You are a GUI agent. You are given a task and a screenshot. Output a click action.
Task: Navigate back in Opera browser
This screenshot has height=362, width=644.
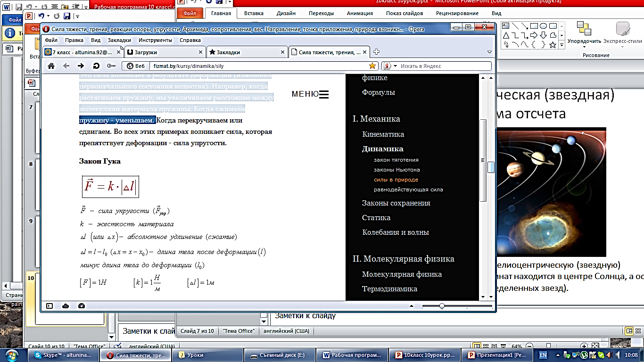(66, 66)
